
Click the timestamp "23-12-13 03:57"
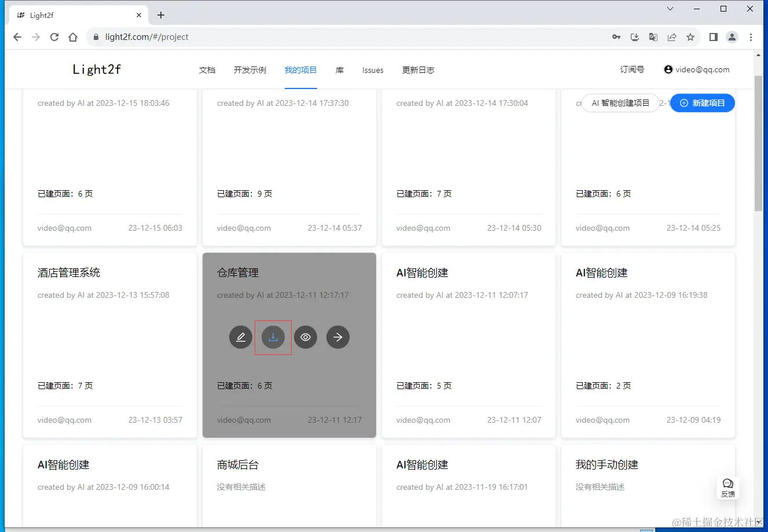(x=155, y=420)
